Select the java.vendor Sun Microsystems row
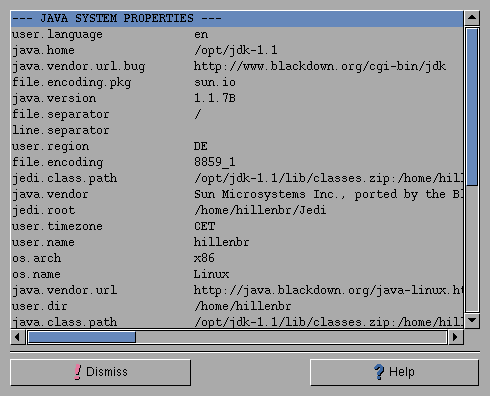The width and height of the screenshot is (490, 396). pyautogui.click(x=237, y=194)
